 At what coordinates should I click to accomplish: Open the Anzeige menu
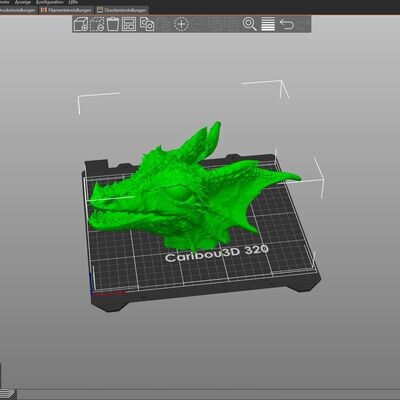[23, 2]
